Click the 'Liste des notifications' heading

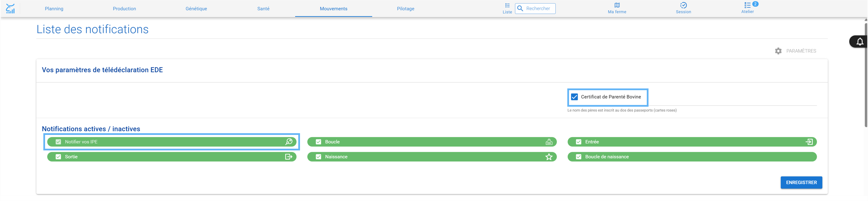point(93,29)
